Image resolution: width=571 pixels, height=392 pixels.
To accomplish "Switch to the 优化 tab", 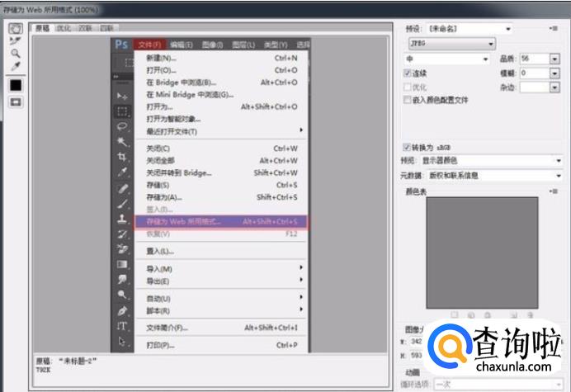I will pyautogui.click(x=64, y=28).
